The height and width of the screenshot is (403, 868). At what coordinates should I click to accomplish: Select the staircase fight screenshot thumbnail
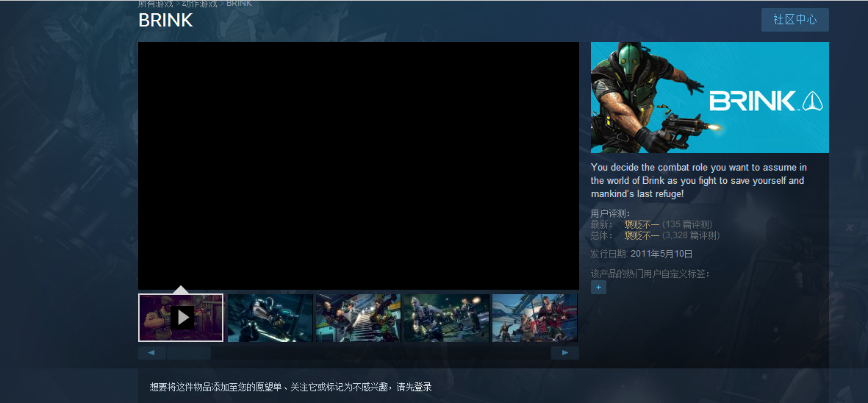(358, 318)
